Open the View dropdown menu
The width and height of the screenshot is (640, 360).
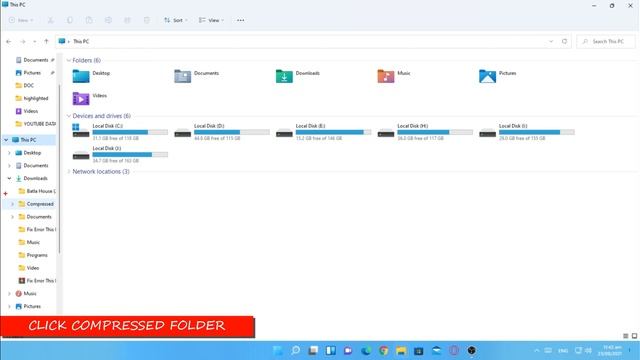pos(211,20)
